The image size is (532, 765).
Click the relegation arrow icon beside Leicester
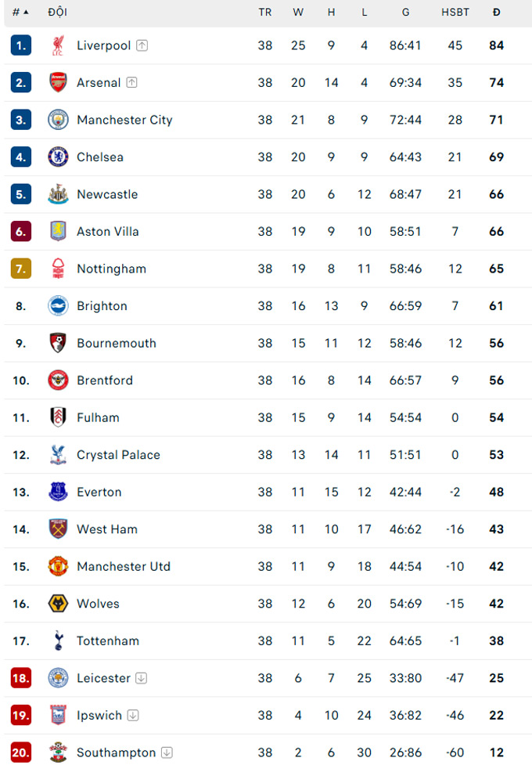coord(142,678)
